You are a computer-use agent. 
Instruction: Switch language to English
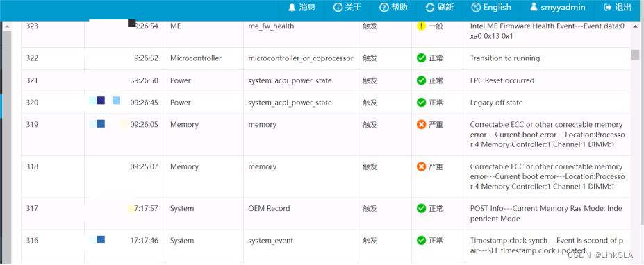tap(491, 8)
